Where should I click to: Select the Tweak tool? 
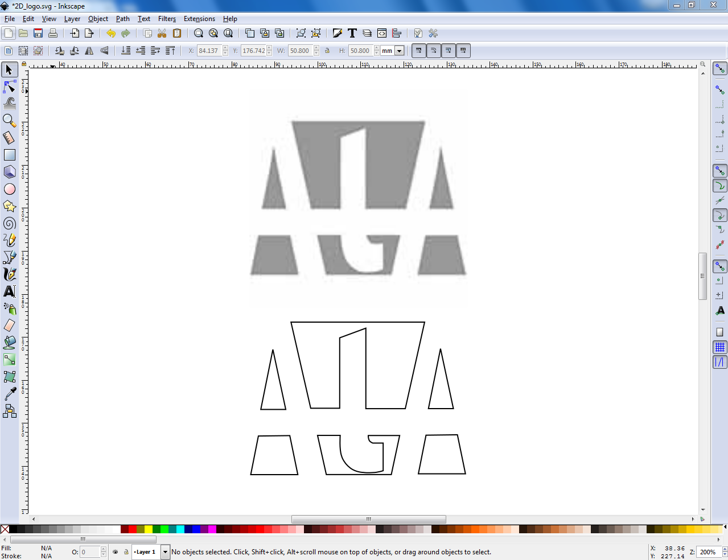click(10, 104)
